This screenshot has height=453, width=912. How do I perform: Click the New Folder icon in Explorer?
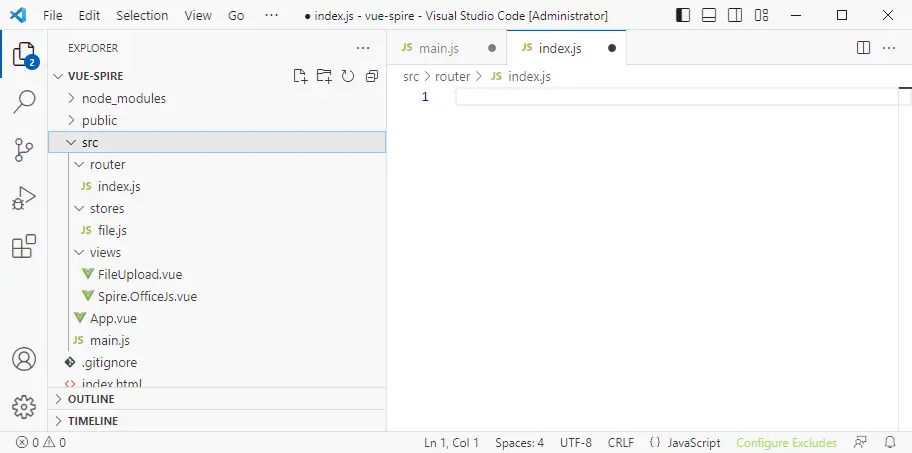tap(324, 76)
